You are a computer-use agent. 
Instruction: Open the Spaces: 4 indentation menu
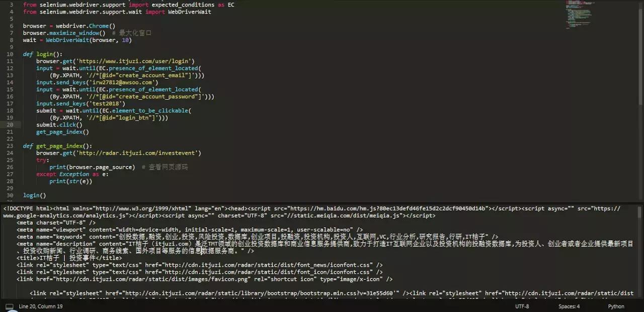[x=569, y=306]
